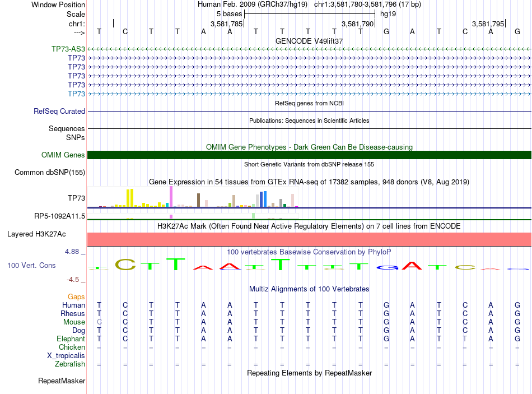This screenshot has width=532, height=394.
Task: Open 'Repeating Elements by RepeatMasker' track title
Action: (x=309, y=373)
